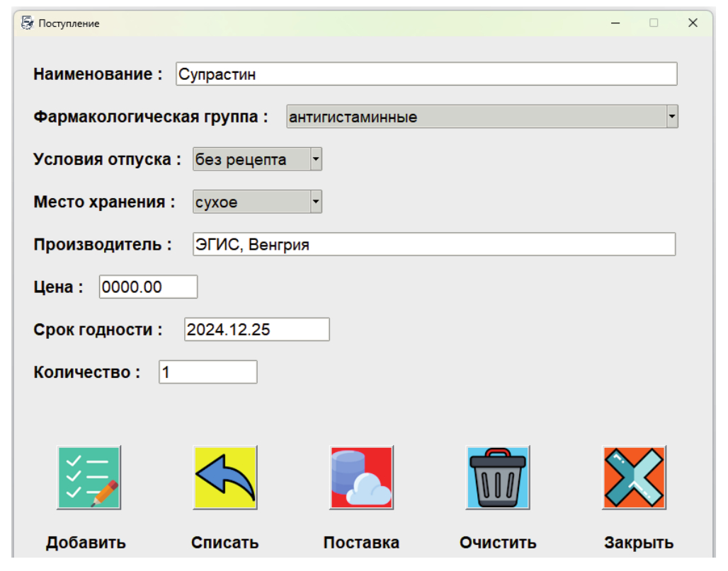Image resolution: width=728 pixels, height=571 pixels.
Task: Expand the Место хранения dropdown arrow
Action: 316,202
